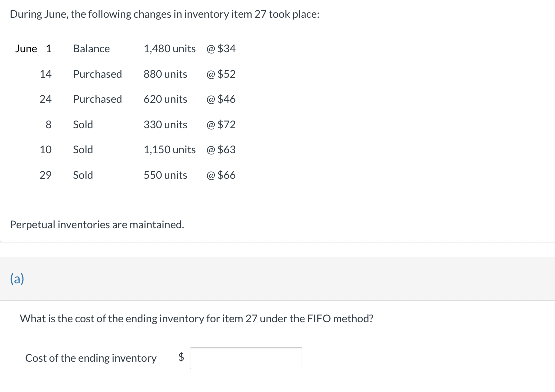This screenshot has width=555, height=392.
Task: Click the '880 units' amount
Action: pyautogui.click(x=165, y=74)
